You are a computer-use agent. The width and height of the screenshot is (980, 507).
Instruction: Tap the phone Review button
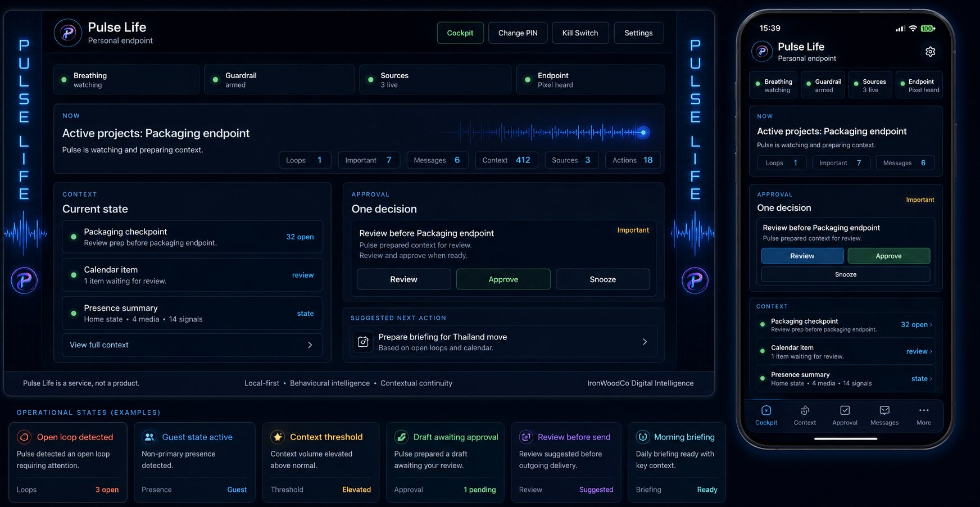point(802,256)
